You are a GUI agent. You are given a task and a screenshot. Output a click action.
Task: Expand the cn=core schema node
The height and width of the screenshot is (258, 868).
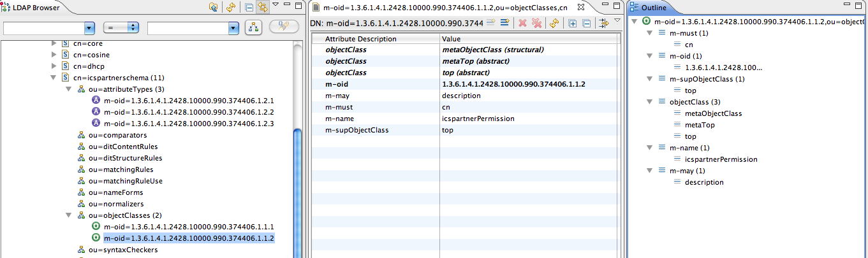(x=54, y=43)
